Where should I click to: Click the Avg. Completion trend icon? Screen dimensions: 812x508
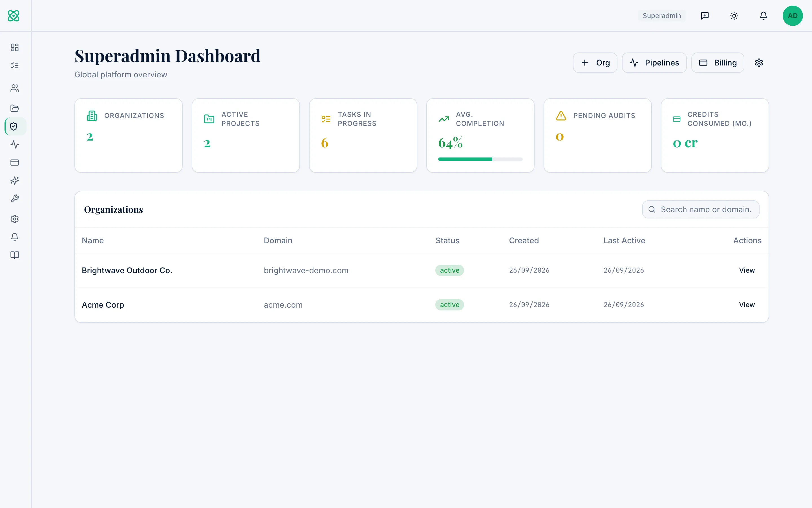point(443,119)
